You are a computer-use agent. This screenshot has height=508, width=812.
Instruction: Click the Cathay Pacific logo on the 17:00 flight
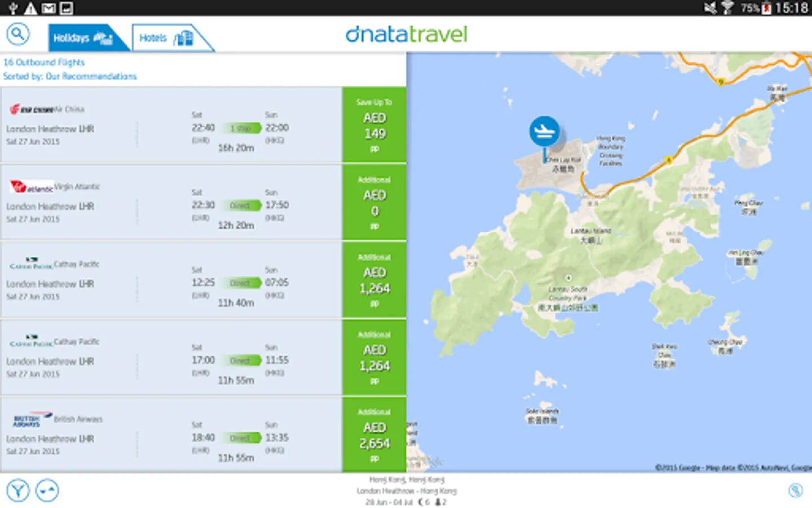click(32, 341)
